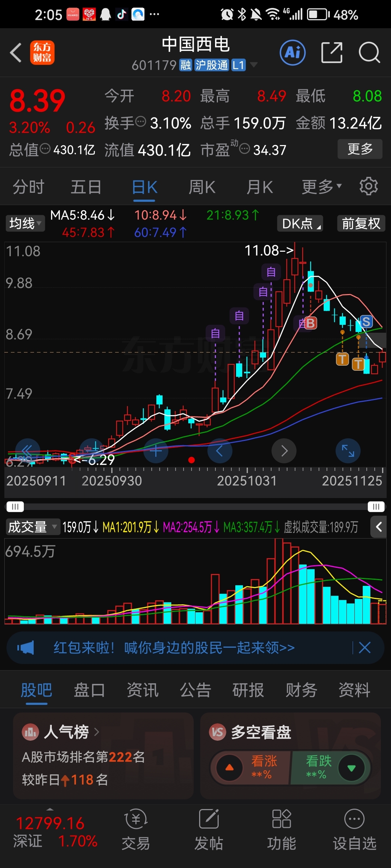Tap the plus zoom-in chart button
Viewport: 391px width, 868px height.
[156, 451]
